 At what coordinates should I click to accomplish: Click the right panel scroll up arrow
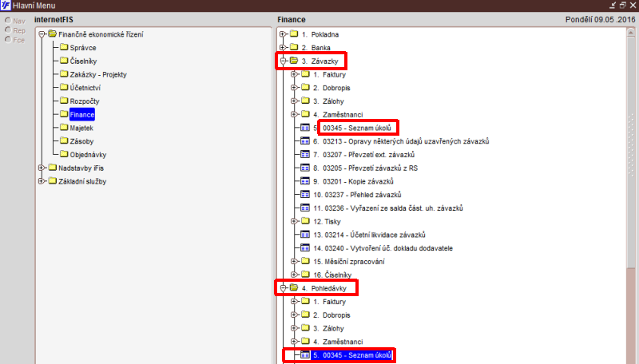631,32
